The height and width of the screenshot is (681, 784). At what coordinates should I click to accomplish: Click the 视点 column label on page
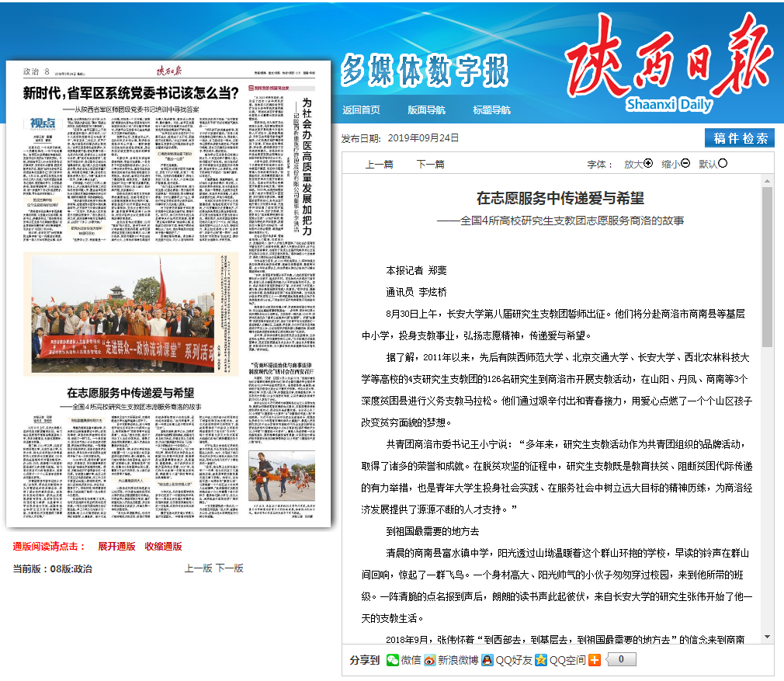[x=43, y=123]
